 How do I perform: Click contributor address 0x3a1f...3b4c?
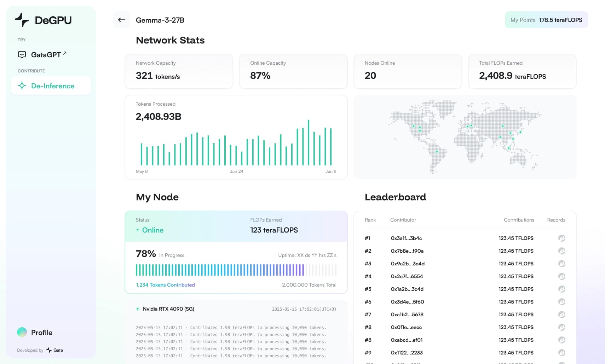click(x=406, y=238)
